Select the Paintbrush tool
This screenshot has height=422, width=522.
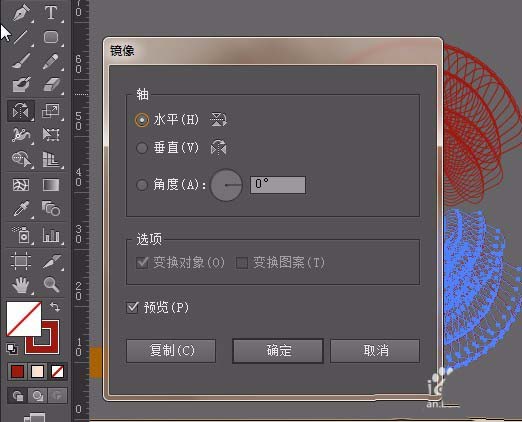[x=21, y=61]
